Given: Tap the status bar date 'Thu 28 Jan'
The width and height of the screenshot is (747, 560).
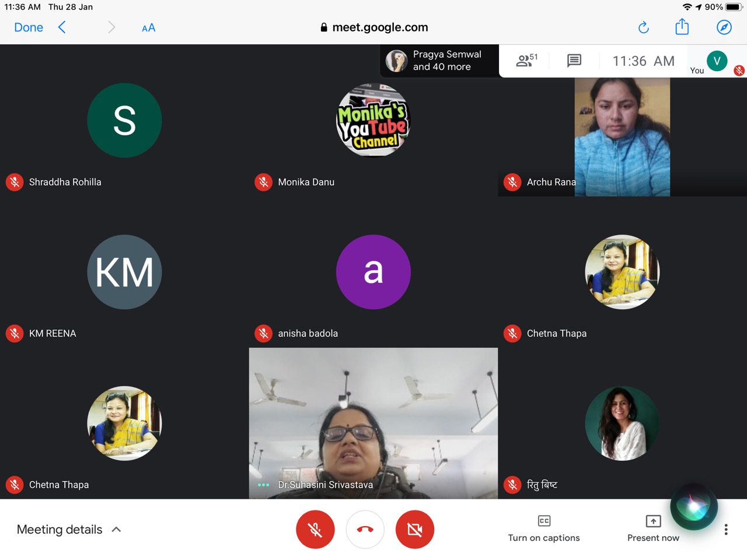Looking at the screenshot, I should click(71, 7).
